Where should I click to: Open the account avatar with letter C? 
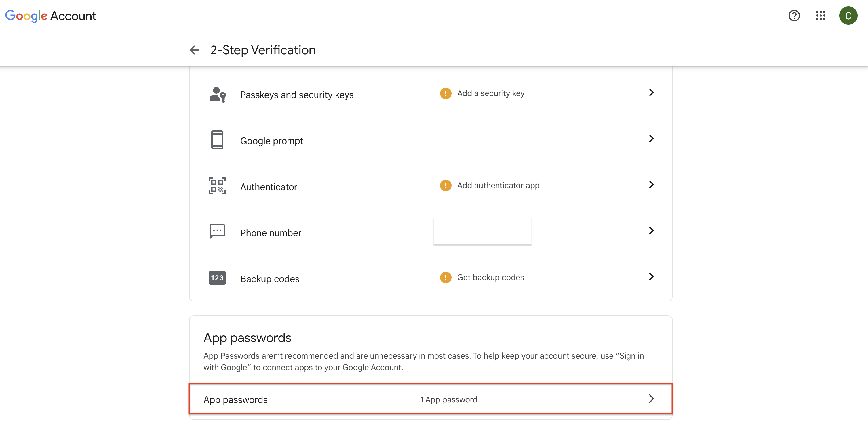pos(848,16)
